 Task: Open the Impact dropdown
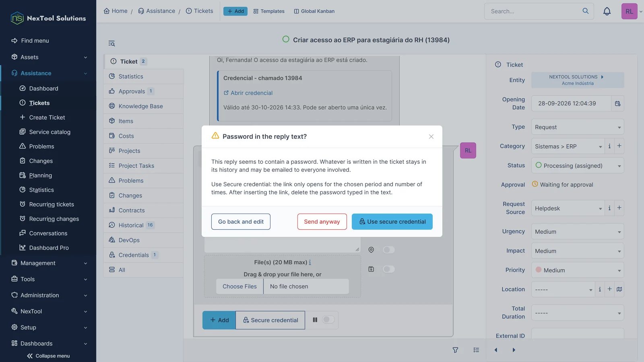tap(578, 251)
